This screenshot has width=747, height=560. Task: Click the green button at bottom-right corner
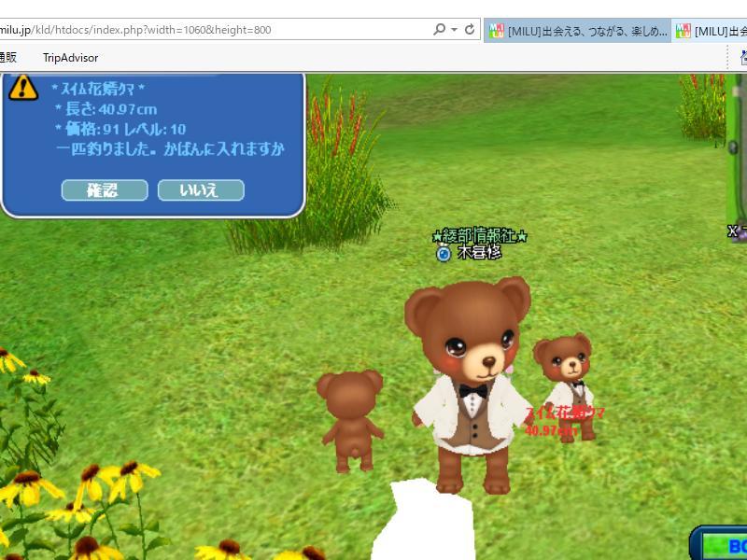point(724,545)
